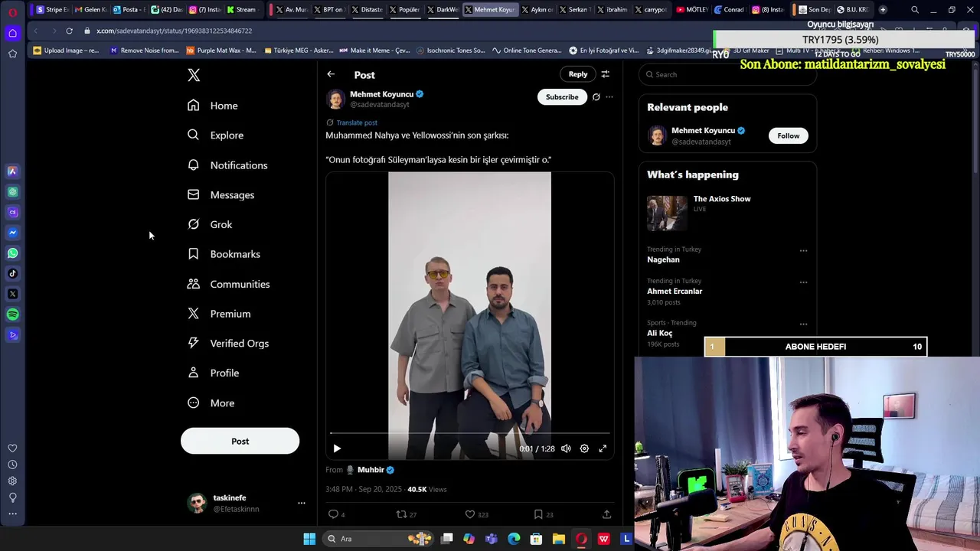Like the post with heart icon

470,514
